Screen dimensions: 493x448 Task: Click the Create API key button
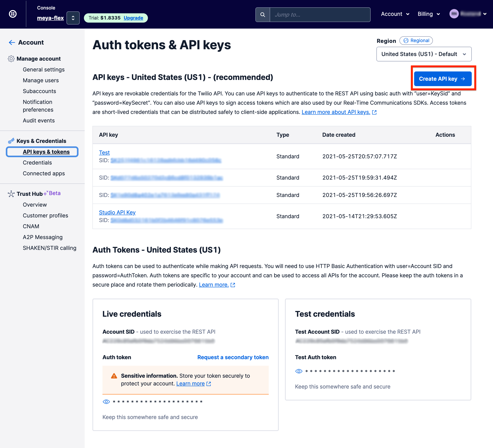(x=442, y=79)
